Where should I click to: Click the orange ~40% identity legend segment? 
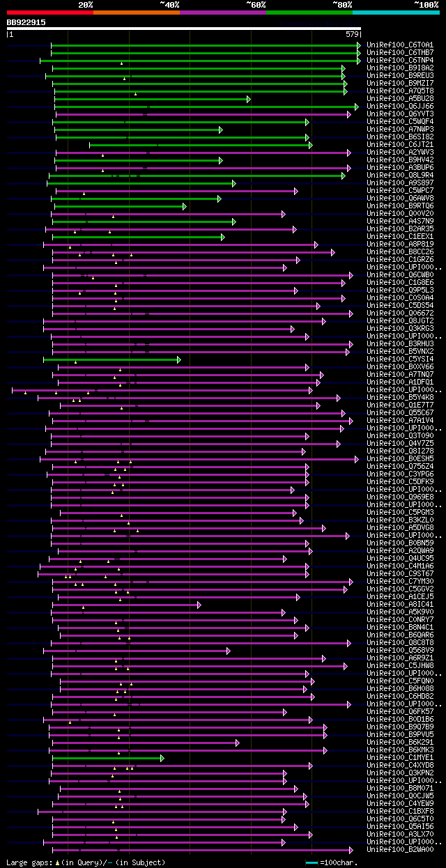click(x=137, y=13)
